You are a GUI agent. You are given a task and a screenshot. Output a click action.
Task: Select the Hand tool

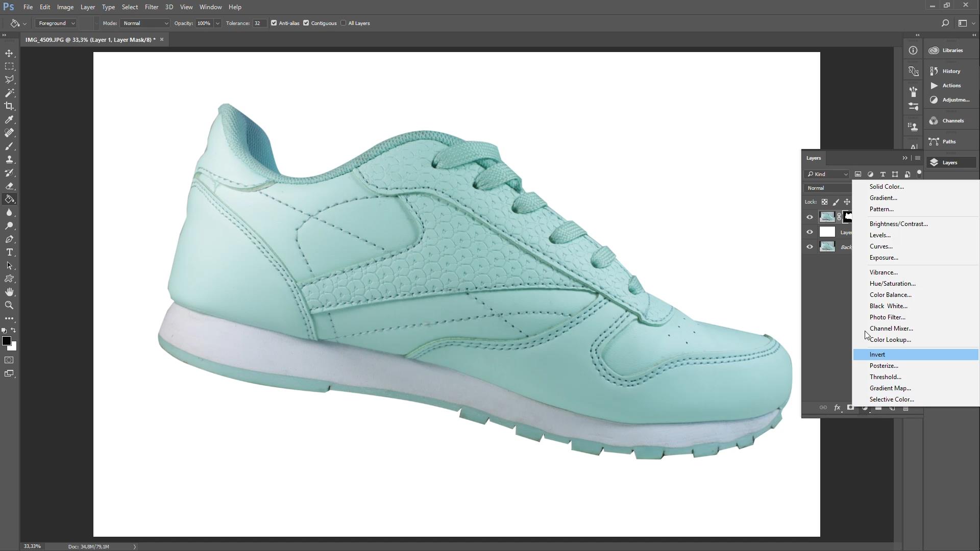9,292
